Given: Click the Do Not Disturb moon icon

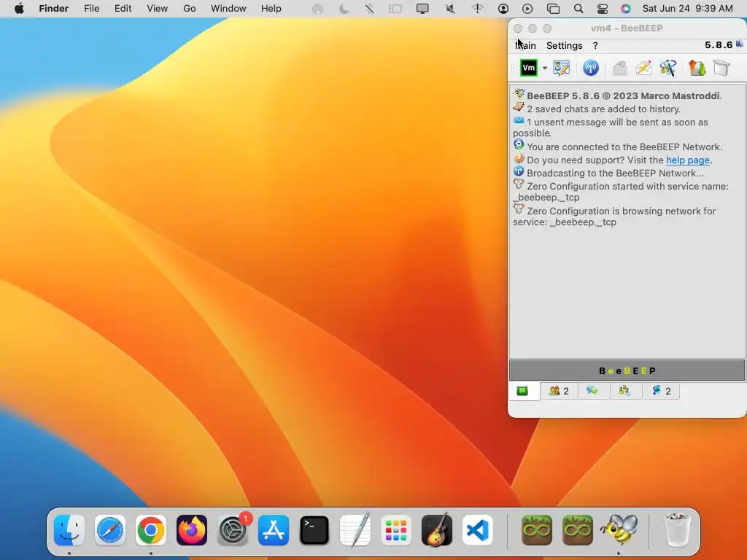Looking at the screenshot, I should 344,9.
